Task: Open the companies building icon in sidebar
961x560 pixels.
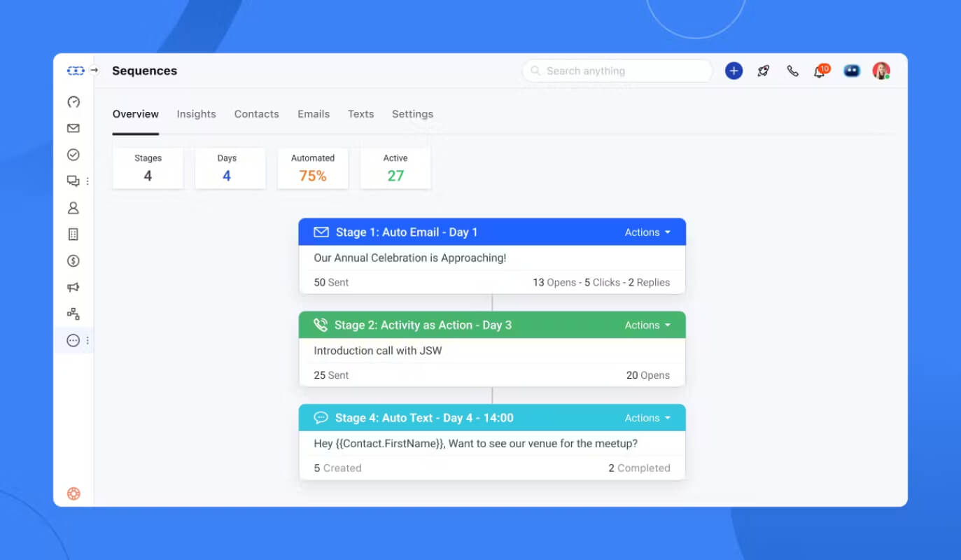Action: click(73, 234)
